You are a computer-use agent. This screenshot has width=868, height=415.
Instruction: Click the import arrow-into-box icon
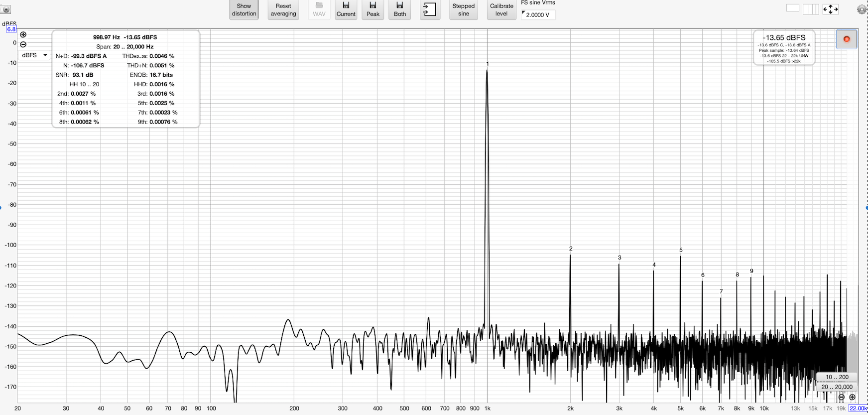(x=430, y=9)
